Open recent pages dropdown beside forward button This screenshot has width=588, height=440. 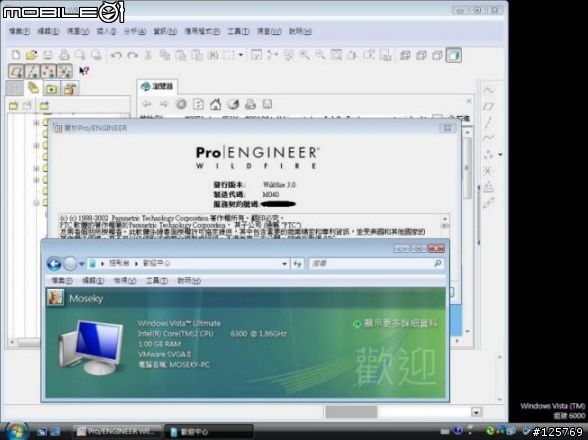pos(81,264)
